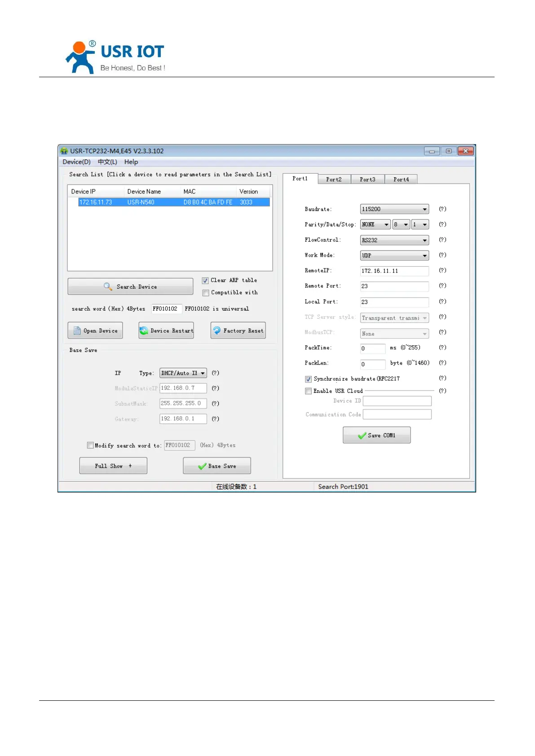Screen dimensions: 535x756
Task: Toggle Clear ARP table checkbox
Action: 205,281
